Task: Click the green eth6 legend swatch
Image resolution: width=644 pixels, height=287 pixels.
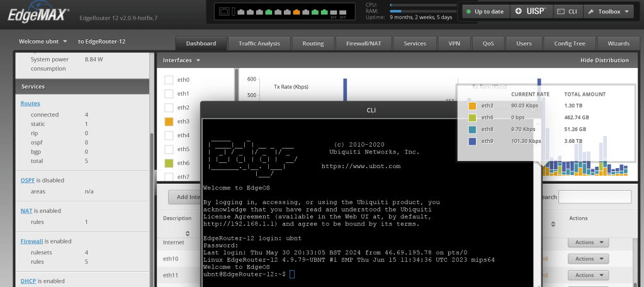Action: (x=472, y=118)
